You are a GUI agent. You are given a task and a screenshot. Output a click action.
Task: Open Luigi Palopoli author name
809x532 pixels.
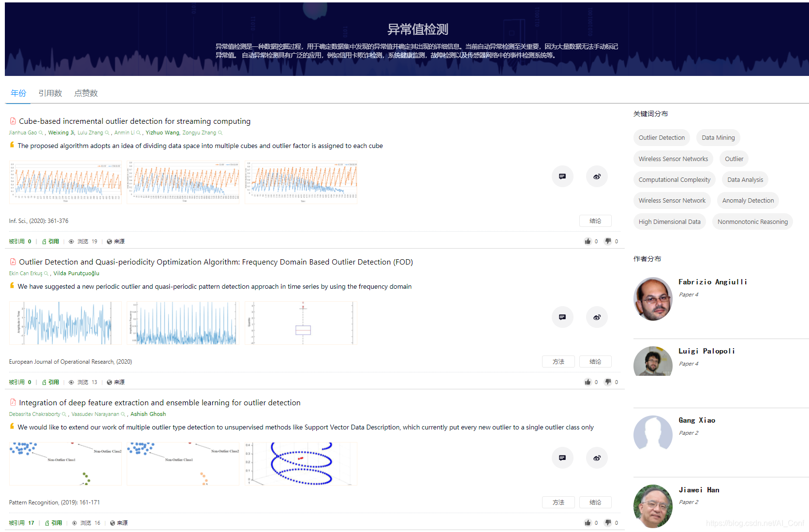(706, 351)
